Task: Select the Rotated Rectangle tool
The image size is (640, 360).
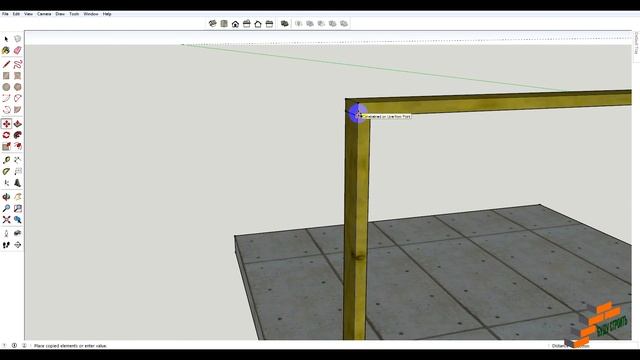Action: [18, 76]
